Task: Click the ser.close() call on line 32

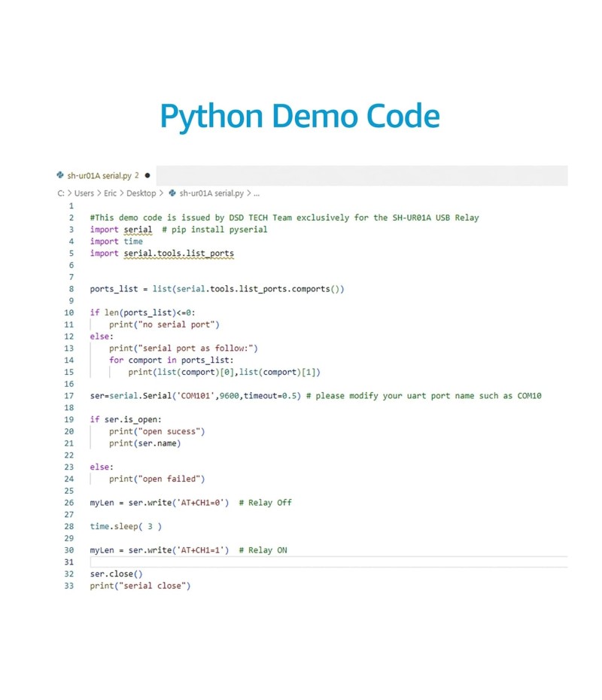Action: [116, 574]
